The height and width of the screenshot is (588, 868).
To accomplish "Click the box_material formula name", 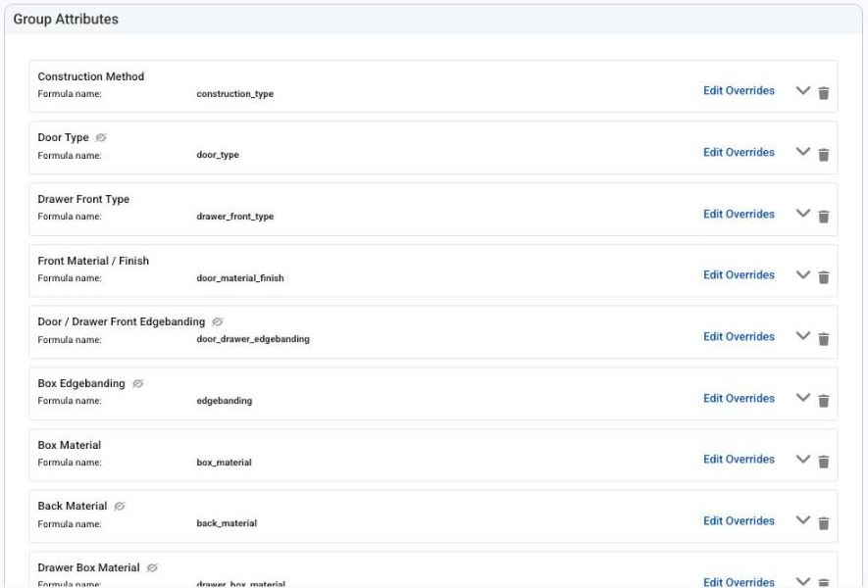I will (x=225, y=462).
